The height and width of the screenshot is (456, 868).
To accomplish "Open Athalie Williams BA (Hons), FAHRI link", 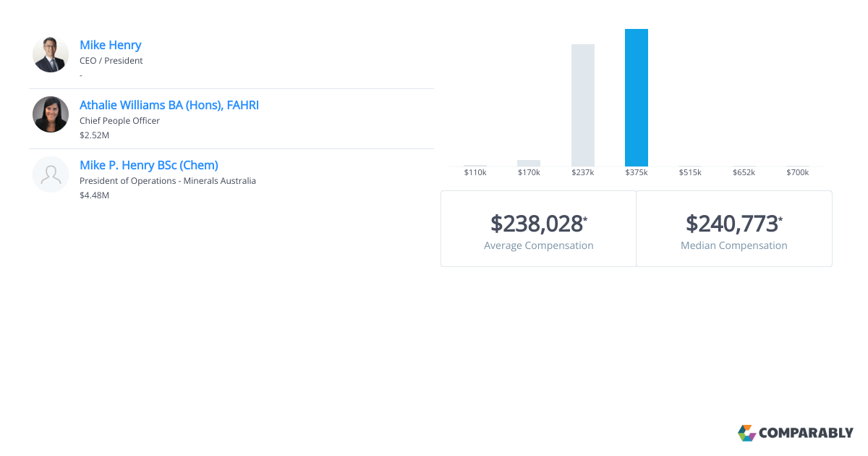I will [x=169, y=105].
